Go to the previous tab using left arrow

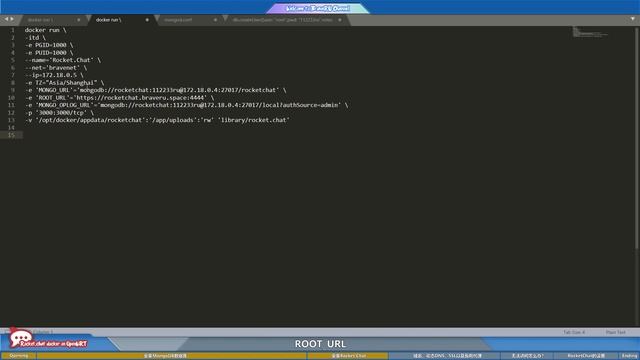[x=6, y=19]
